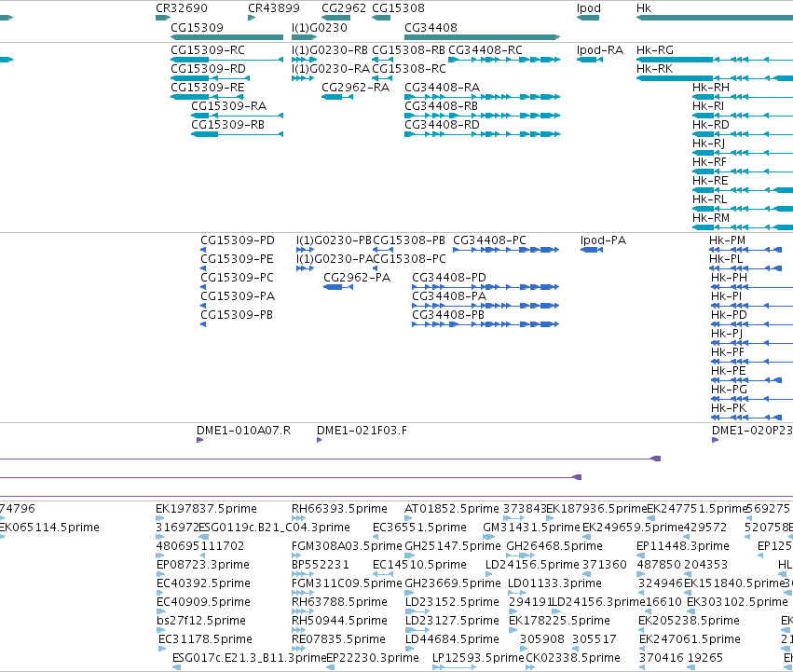Open transcript CG34408-RD

(x=483, y=134)
